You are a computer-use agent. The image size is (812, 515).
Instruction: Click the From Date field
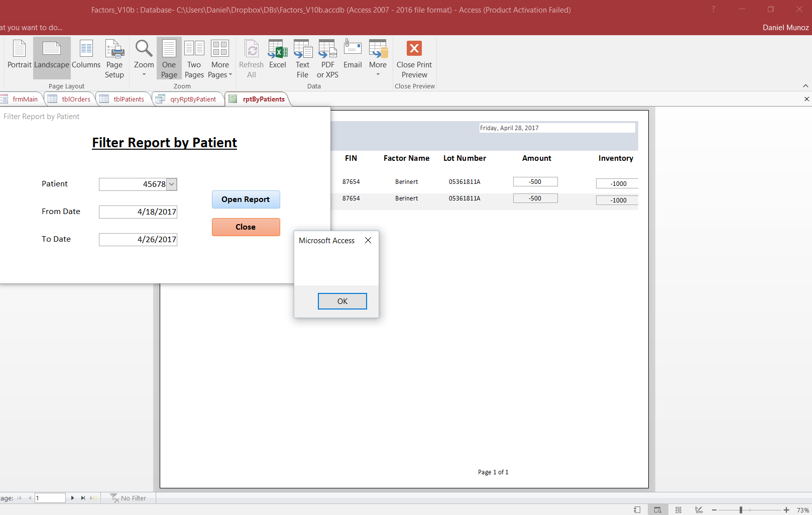[x=138, y=212]
